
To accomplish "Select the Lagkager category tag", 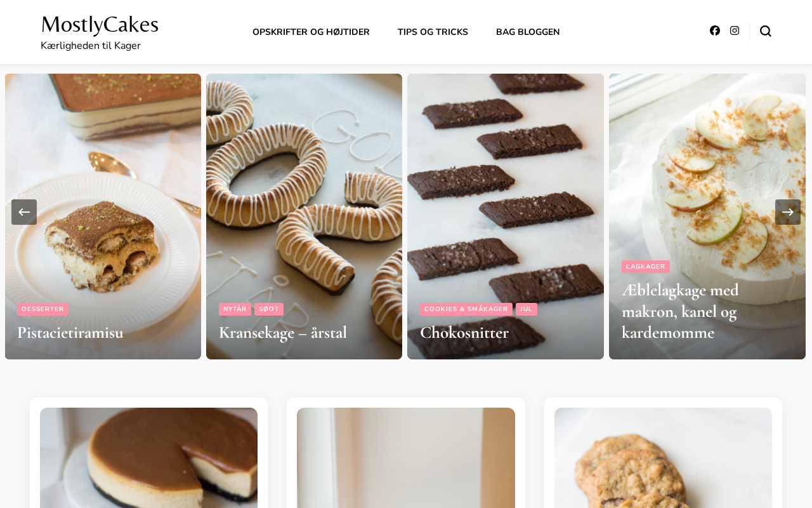I will click(646, 267).
